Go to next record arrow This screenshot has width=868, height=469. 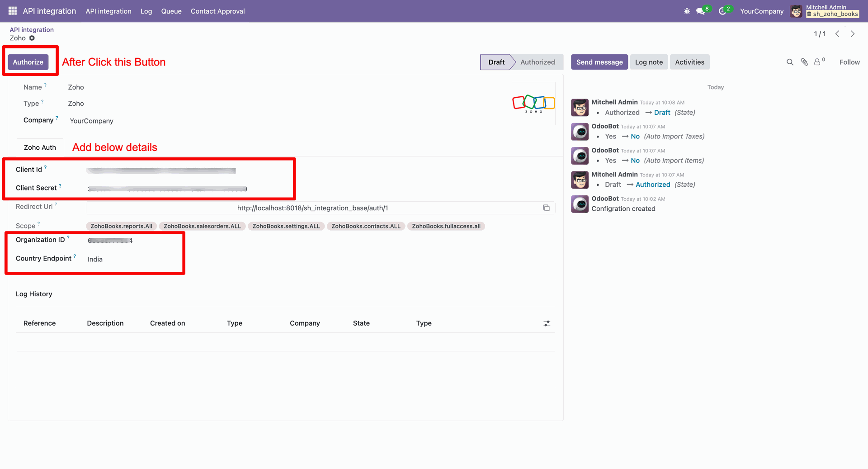853,34
